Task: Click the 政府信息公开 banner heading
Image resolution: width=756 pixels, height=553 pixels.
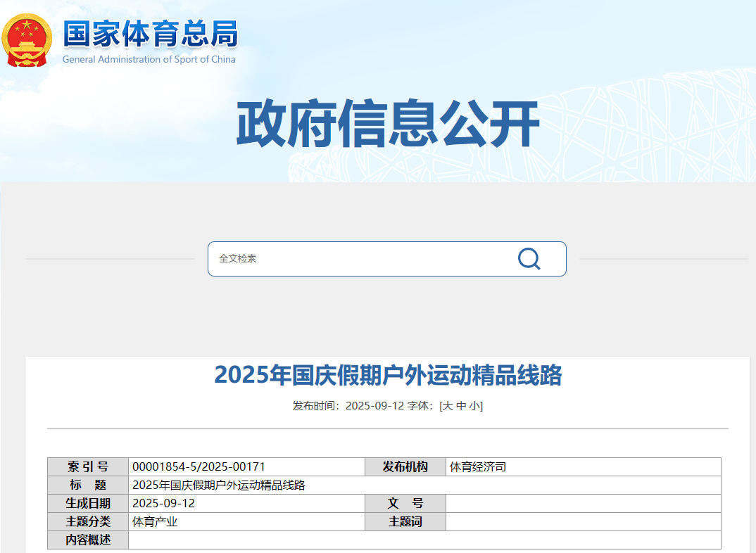Action: pyautogui.click(x=387, y=125)
